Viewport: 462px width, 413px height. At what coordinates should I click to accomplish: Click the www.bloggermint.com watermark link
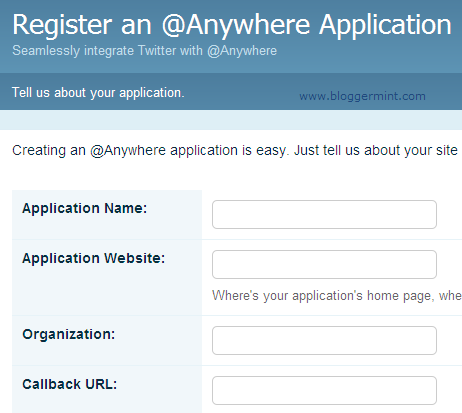362,96
